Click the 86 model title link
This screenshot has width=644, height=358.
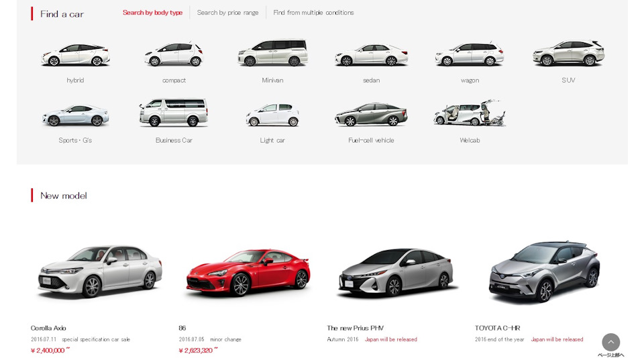coord(182,328)
